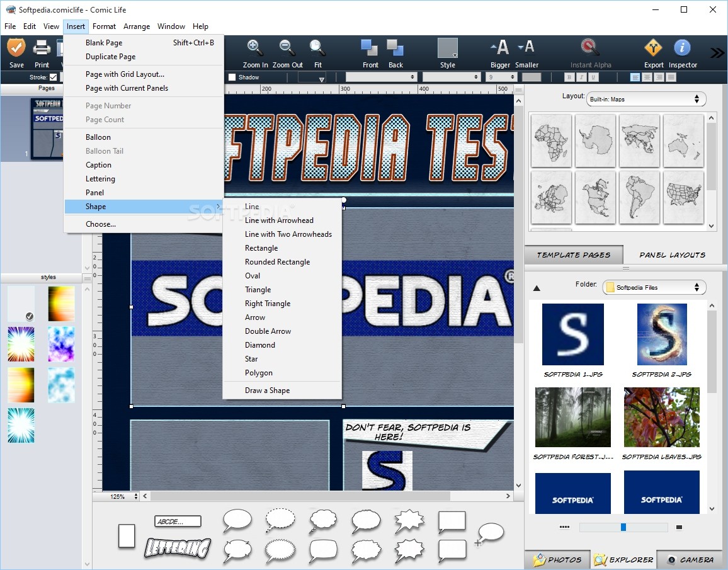728x570 pixels.
Task: Choose Page with Grid Layout... entry
Action: pyautogui.click(x=144, y=74)
